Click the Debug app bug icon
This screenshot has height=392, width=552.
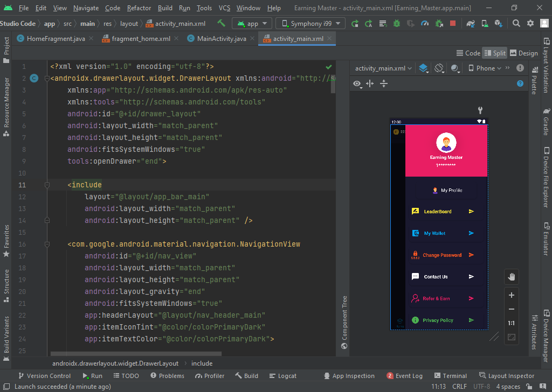pos(397,24)
